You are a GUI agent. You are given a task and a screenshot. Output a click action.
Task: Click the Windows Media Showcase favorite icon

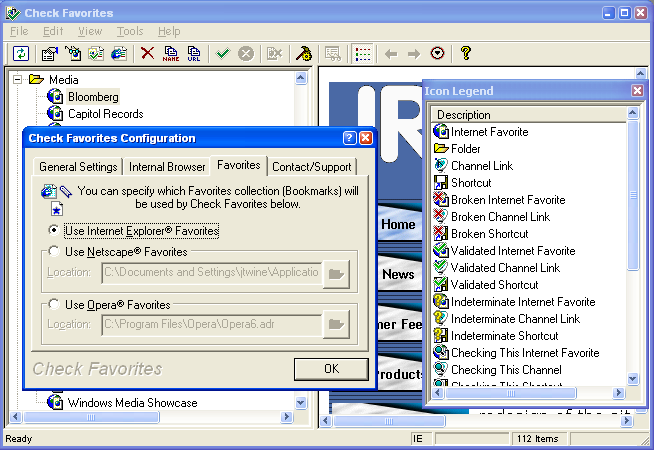coord(55,402)
